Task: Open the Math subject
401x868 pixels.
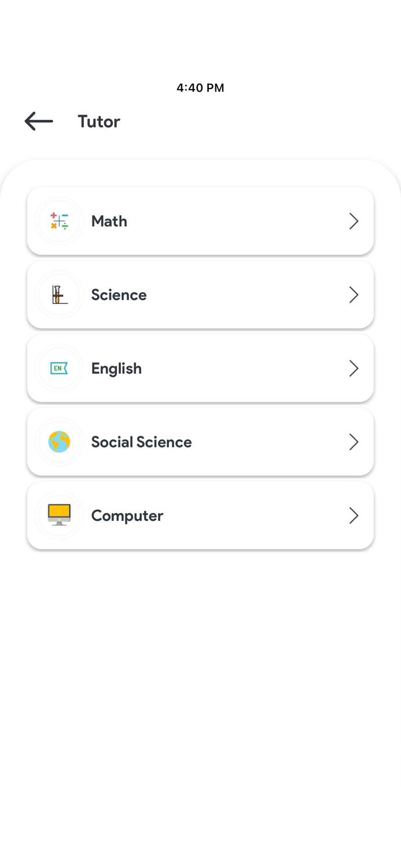Action: tap(200, 220)
